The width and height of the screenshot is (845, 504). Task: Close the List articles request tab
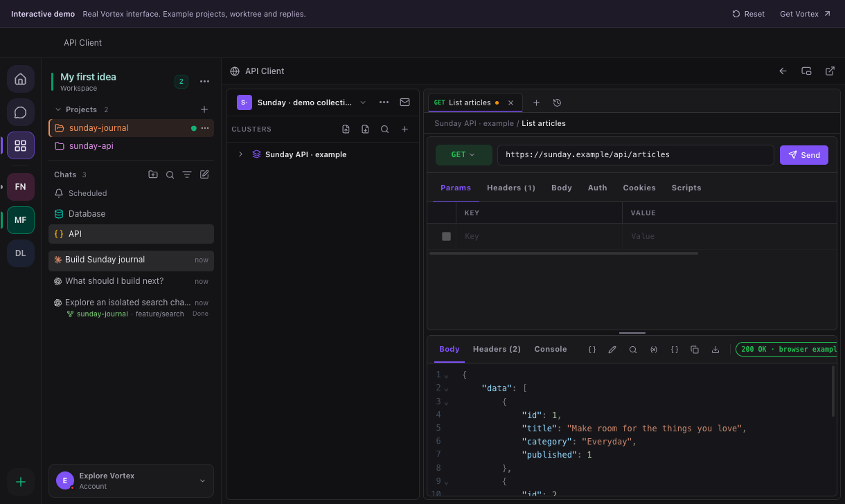click(x=511, y=102)
